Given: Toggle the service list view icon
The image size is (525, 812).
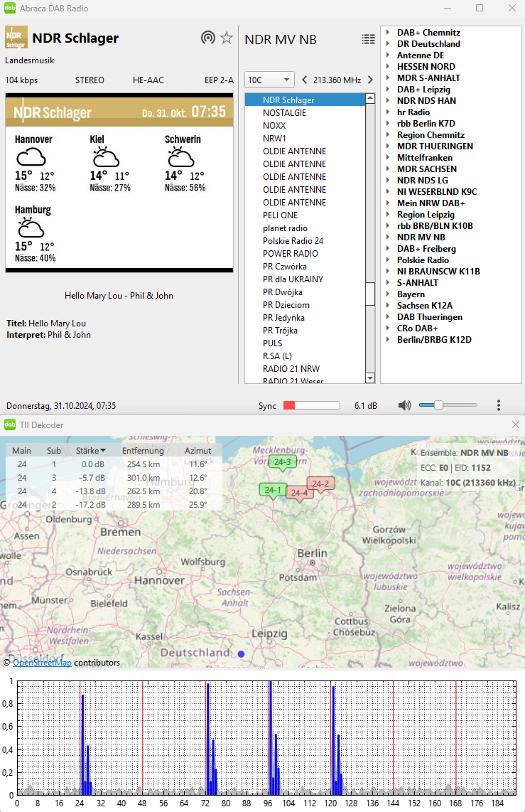Looking at the screenshot, I should click(368, 39).
